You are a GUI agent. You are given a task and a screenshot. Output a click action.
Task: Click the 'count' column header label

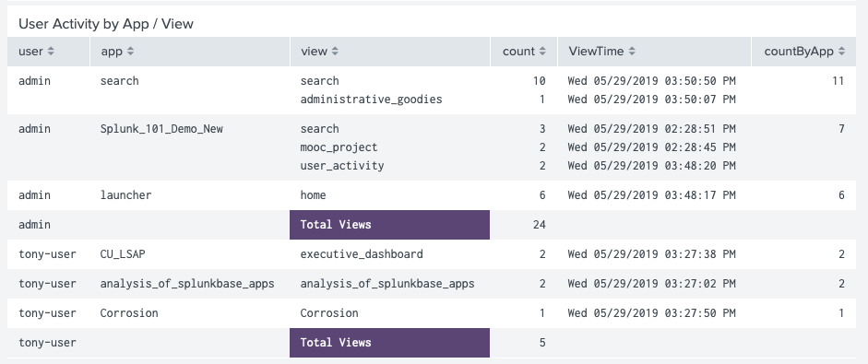pos(518,52)
